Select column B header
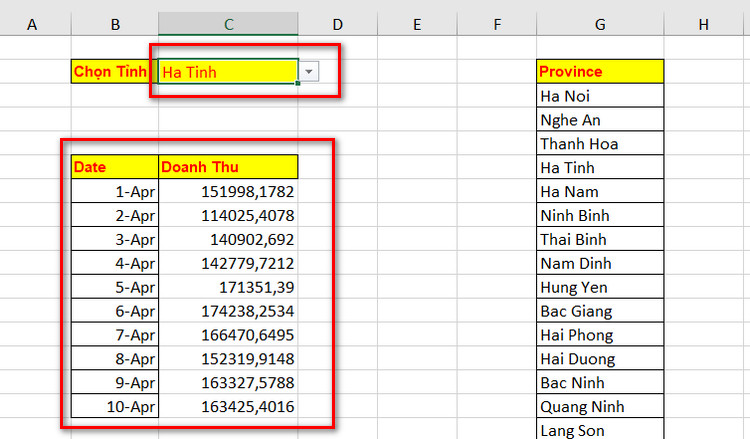This screenshot has width=750, height=439. click(x=115, y=24)
